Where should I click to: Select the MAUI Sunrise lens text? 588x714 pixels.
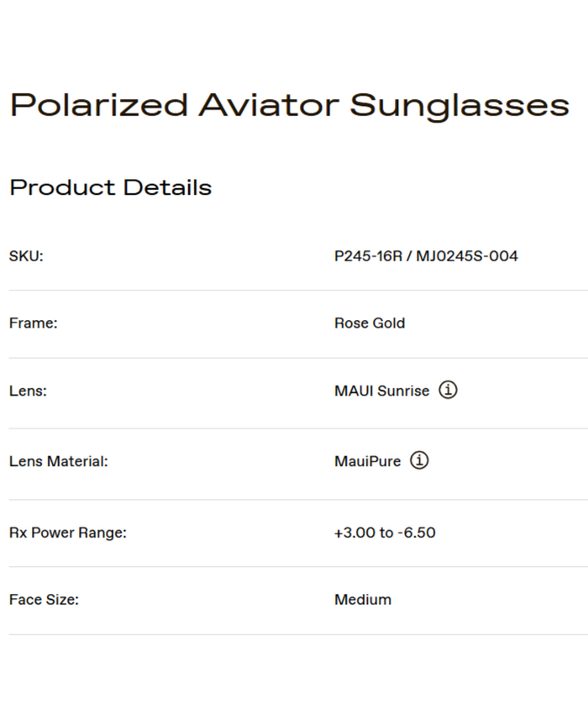[x=381, y=391]
